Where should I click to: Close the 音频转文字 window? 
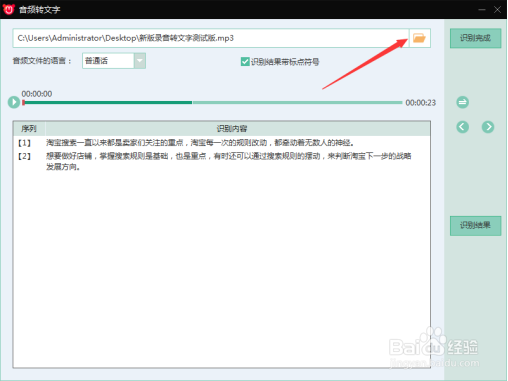click(x=497, y=10)
